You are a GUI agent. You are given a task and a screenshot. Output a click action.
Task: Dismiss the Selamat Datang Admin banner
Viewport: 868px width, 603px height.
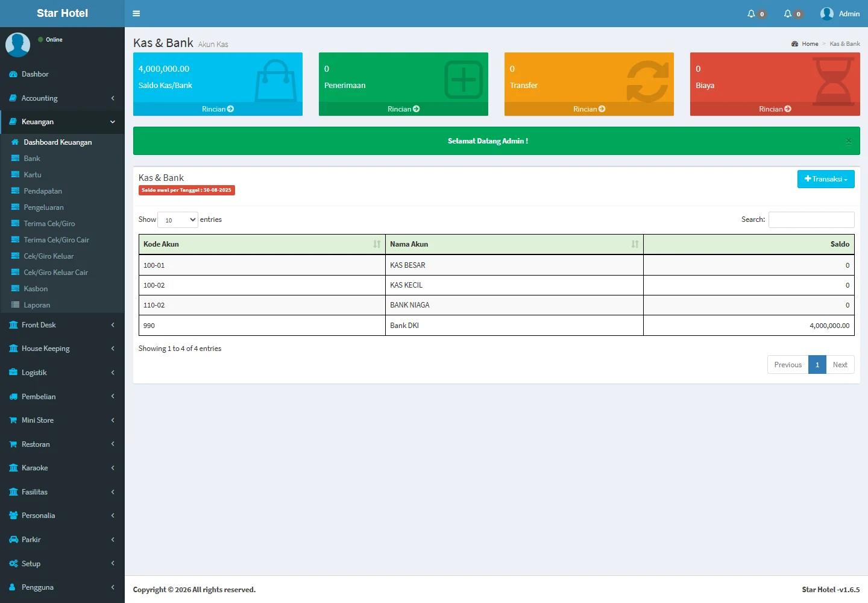pos(848,141)
